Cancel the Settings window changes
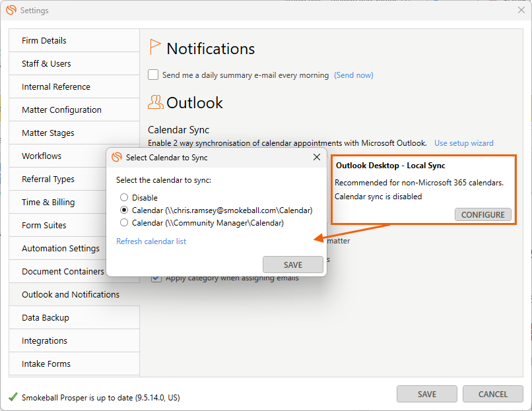532x411 pixels. click(492, 394)
